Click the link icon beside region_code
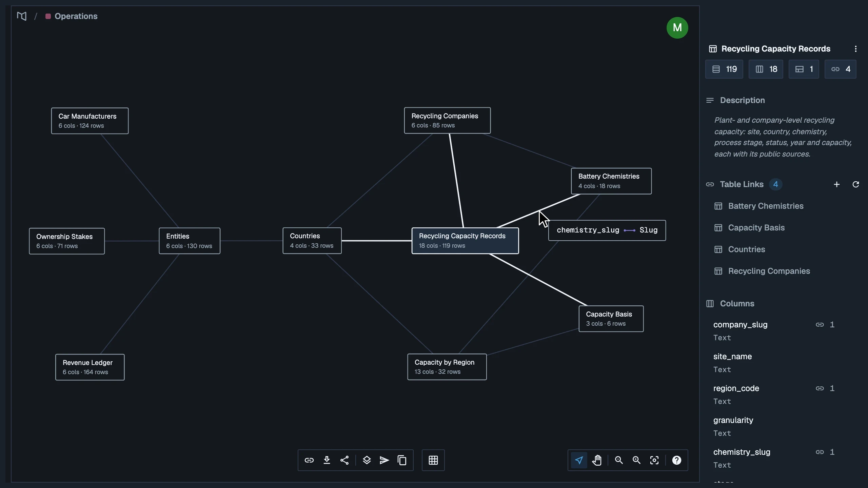 (x=820, y=388)
